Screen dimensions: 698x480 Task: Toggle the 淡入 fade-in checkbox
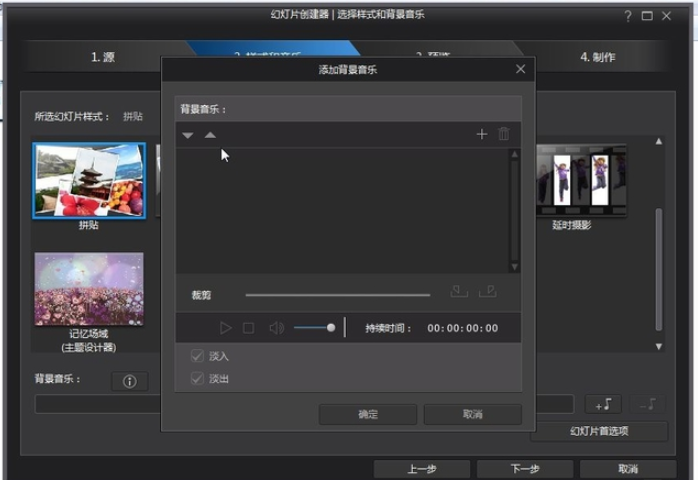coord(197,355)
